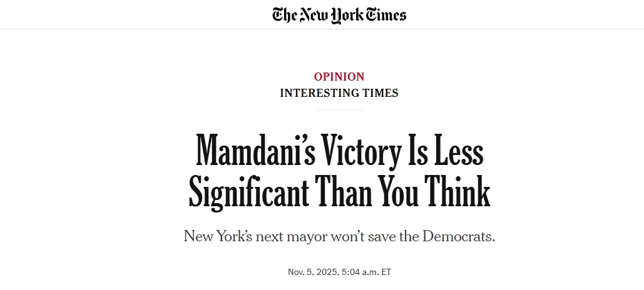The height and width of the screenshot is (290, 644).
Task: Click the article headline text
Action: point(339,171)
